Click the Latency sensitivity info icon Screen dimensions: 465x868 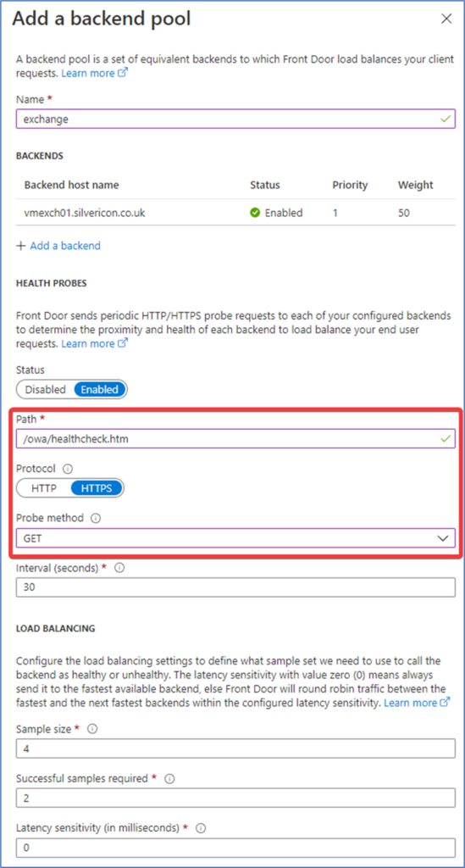[x=202, y=828]
